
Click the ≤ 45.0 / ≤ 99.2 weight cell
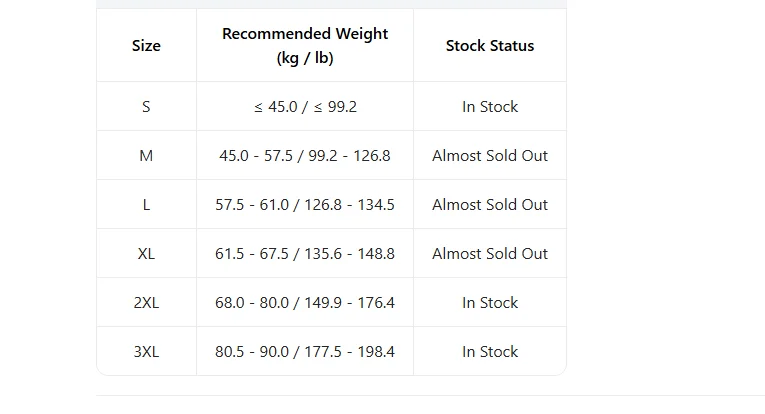[305, 106]
